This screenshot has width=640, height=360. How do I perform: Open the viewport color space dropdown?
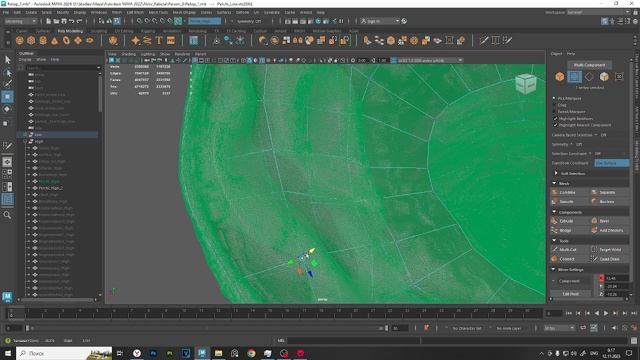click(430, 60)
